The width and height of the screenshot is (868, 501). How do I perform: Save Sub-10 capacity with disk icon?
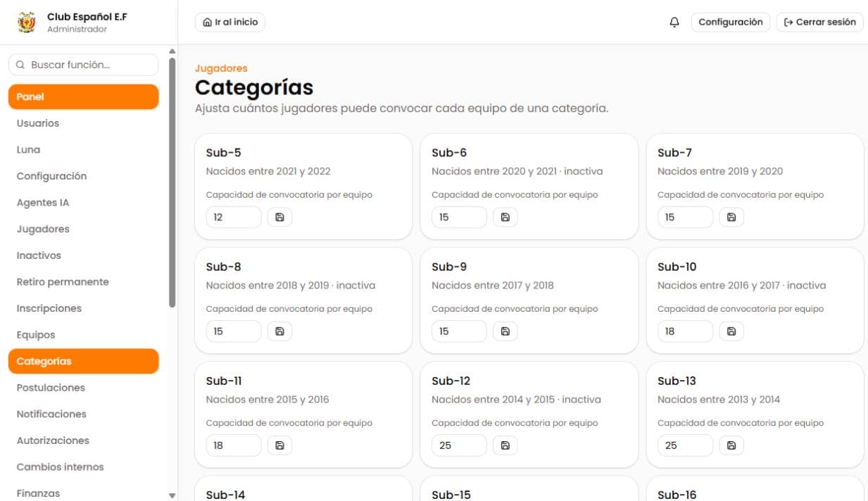pos(731,331)
